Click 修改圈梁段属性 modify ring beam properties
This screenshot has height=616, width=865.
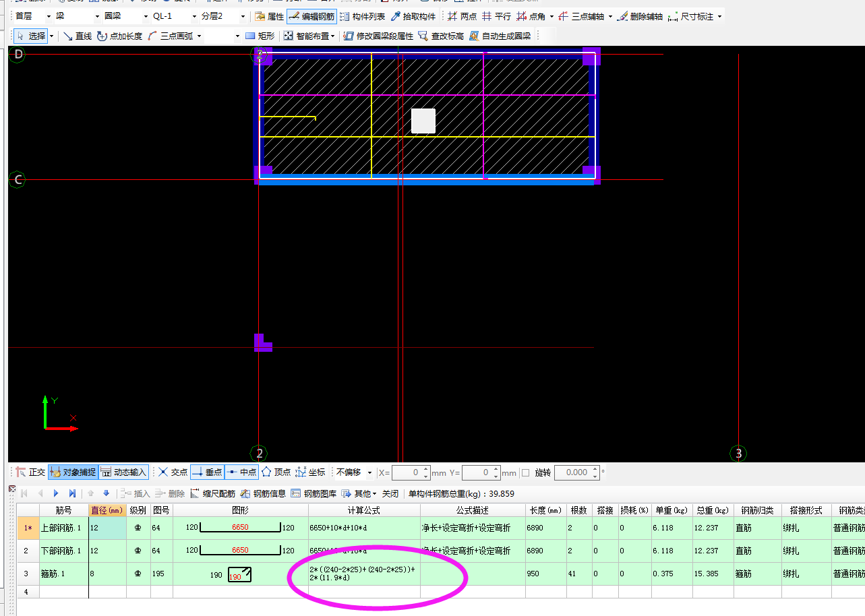(378, 36)
